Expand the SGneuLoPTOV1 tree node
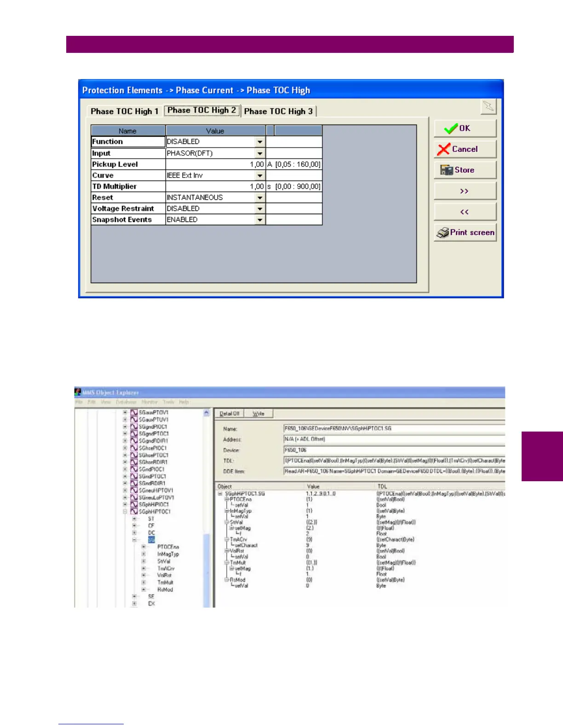 tap(125, 497)
